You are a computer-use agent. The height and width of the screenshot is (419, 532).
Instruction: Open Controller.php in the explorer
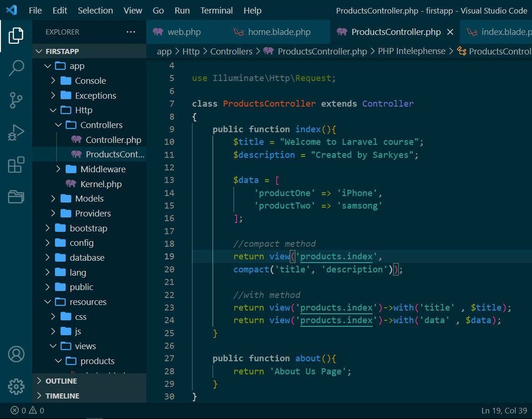point(89,140)
